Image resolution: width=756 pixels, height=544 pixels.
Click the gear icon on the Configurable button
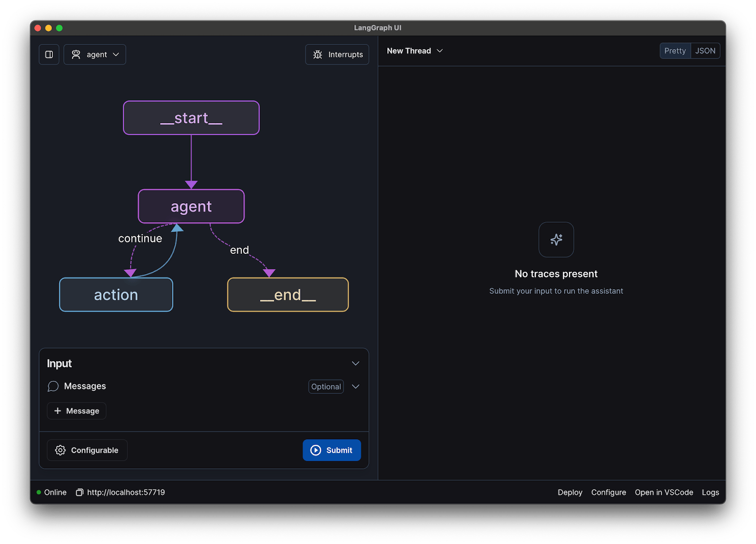pos(60,450)
